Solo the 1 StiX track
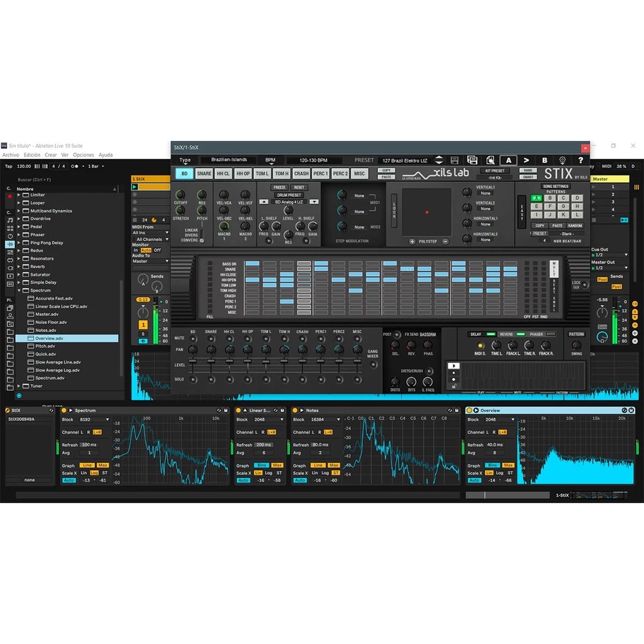Image resolution: width=644 pixels, height=644 pixels. (x=143, y=334)
